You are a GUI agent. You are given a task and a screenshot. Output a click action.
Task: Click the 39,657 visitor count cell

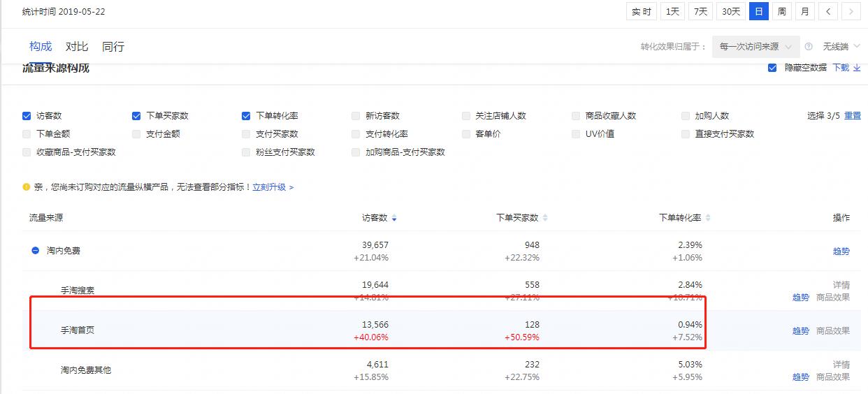[x=375, y=245]
